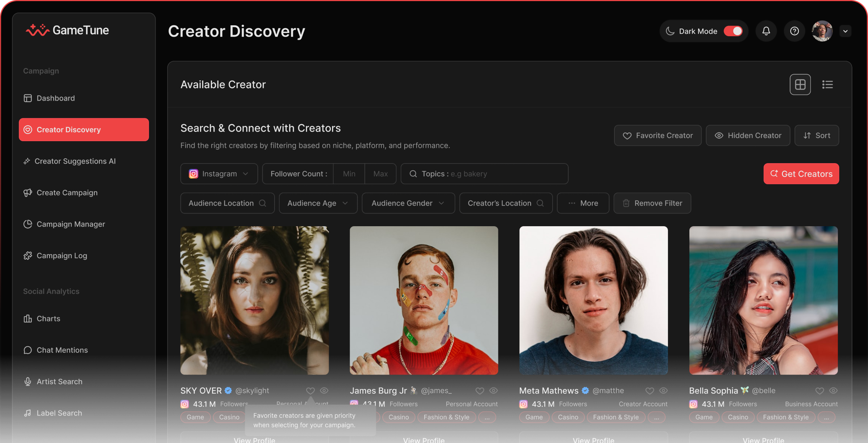Toggle Dark Mode switch off
The image size is (868, 443).
(x=733, y=31)
